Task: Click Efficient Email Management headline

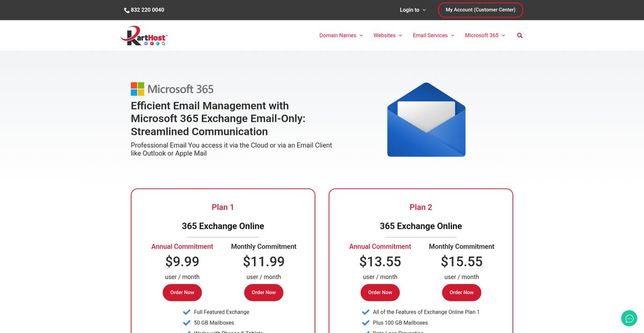Action: tap(218, 119)
